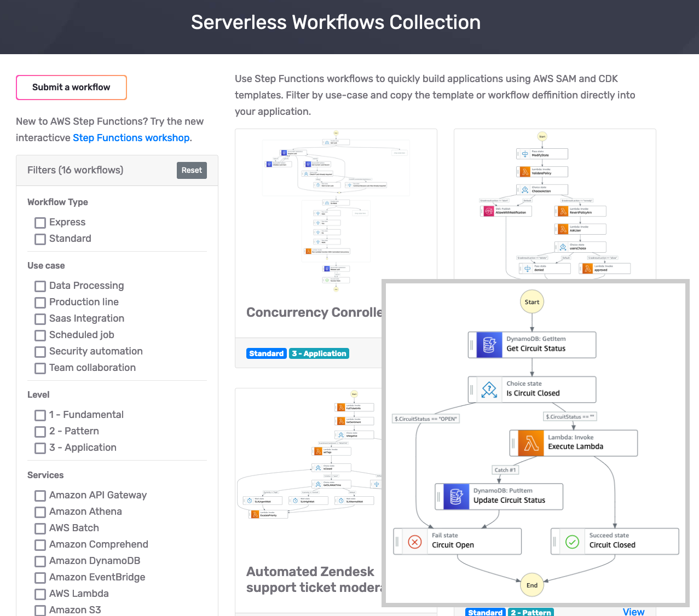Click the View link below the circuit breaker workflow

click(x=633, y=612)
